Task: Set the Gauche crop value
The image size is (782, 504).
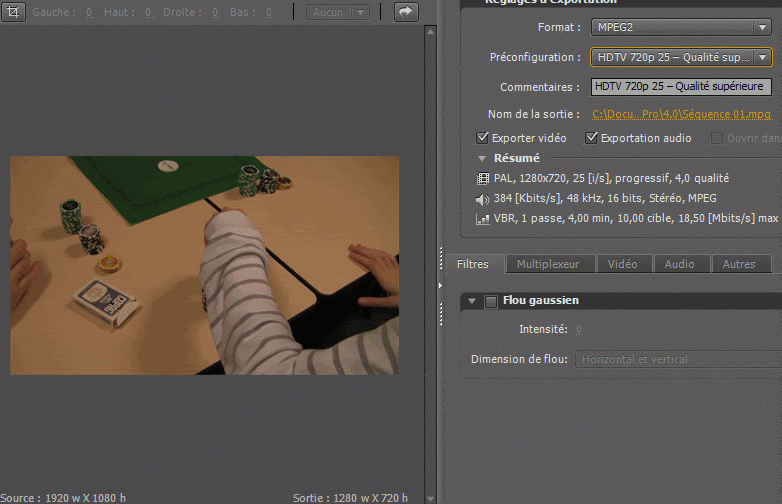Action: [89, 12]
